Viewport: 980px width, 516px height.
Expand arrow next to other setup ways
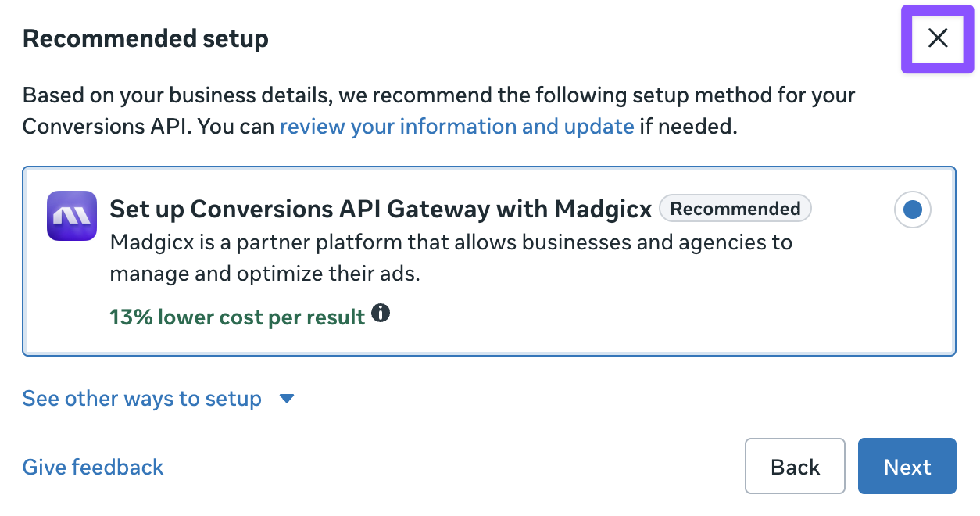pos(287,399)
